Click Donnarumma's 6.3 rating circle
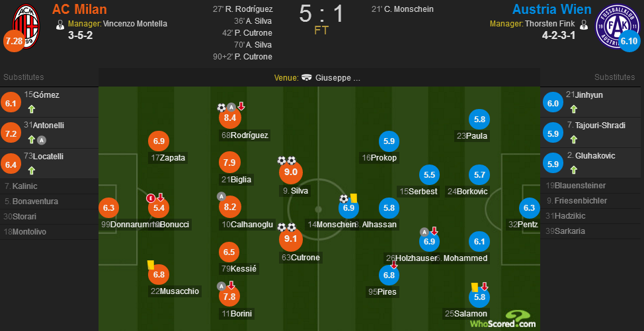 (108, 208)
